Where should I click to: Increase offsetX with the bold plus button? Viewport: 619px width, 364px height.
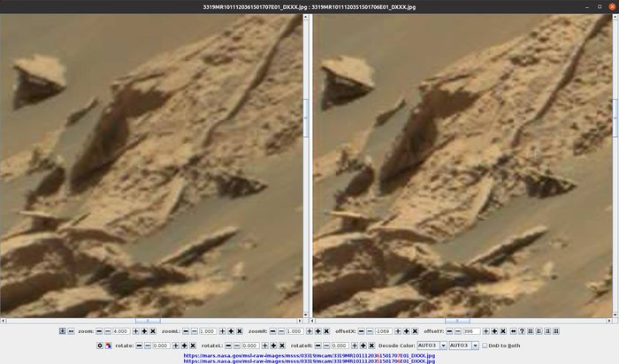tap(407, 331)
